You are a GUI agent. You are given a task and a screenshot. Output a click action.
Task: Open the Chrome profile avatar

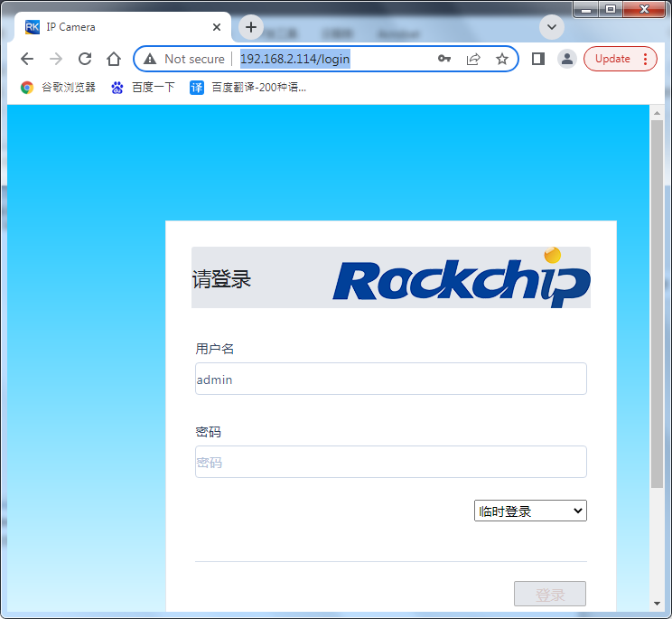click(566, 59)
